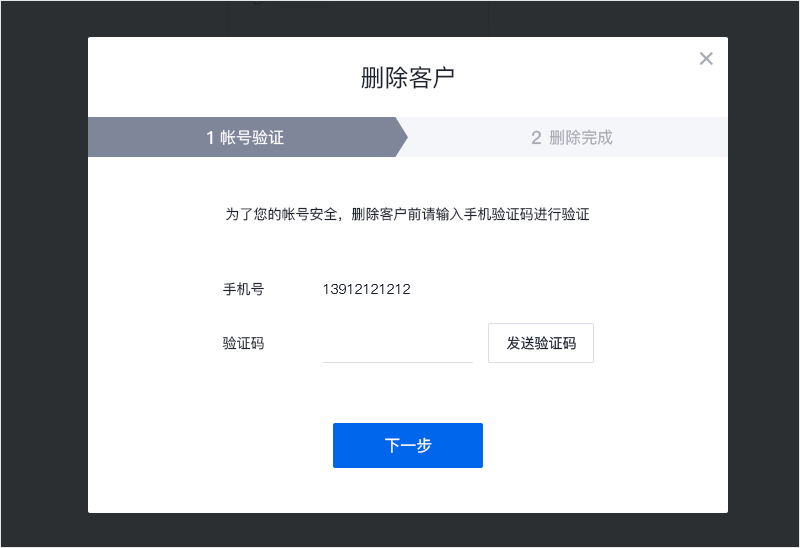This screenshot has width=800, height=548.
Task: Select the 帐号验证 step tab
Action: [x=245, y=137]
